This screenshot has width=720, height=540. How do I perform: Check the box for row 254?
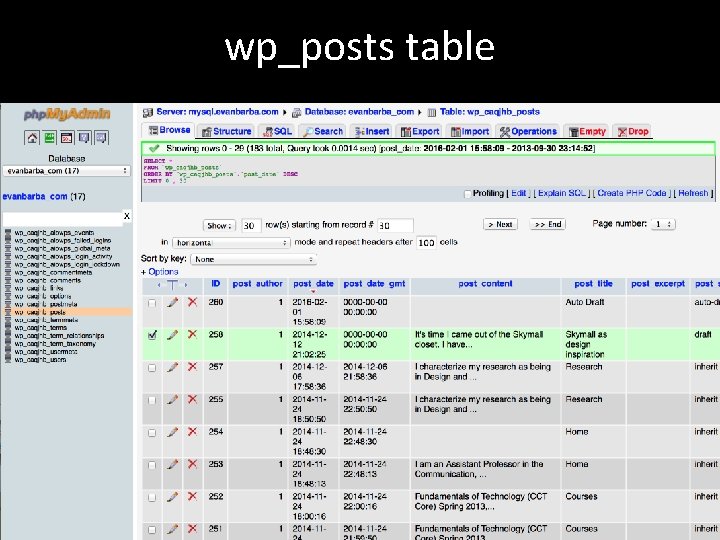(152, 433)
